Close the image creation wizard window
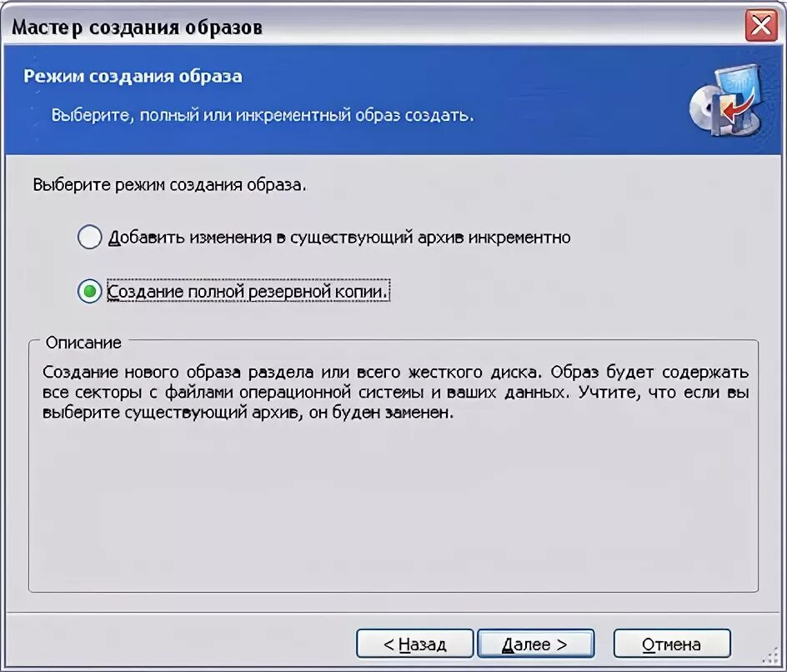The width and height of the screenshot is (787, 672). (x=761, y=26)
